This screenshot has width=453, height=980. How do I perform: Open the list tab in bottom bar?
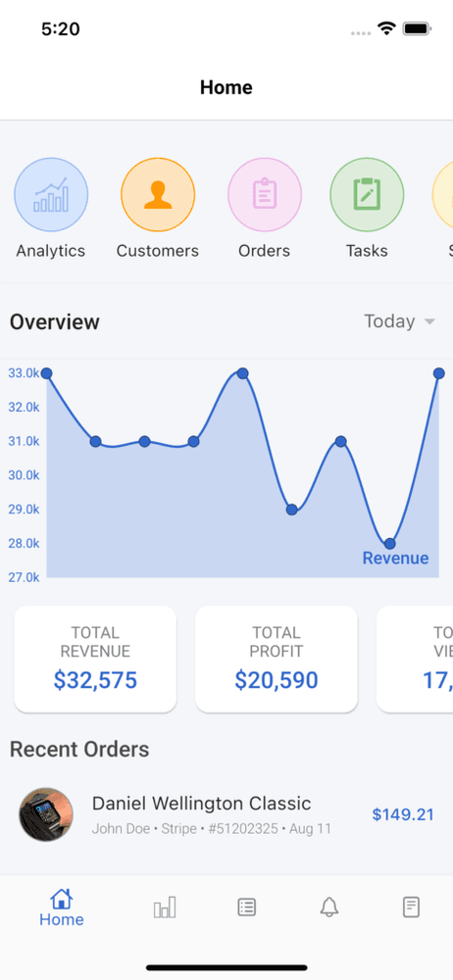[x=246, y=906]
